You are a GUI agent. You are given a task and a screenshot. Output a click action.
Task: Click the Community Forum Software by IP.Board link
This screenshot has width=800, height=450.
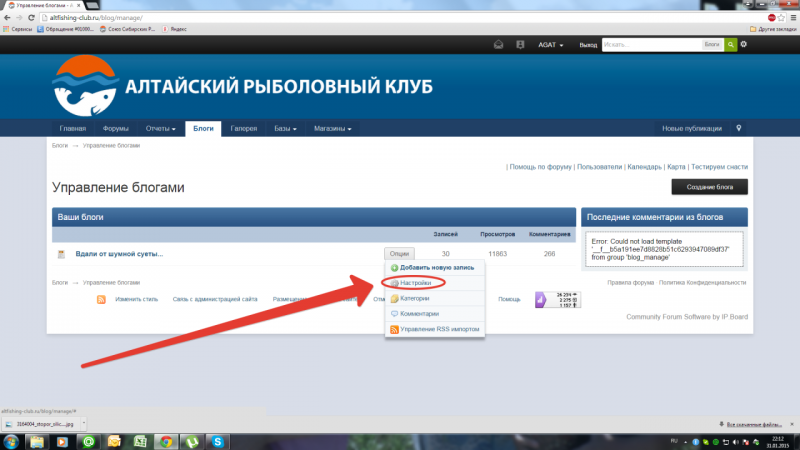687,317
